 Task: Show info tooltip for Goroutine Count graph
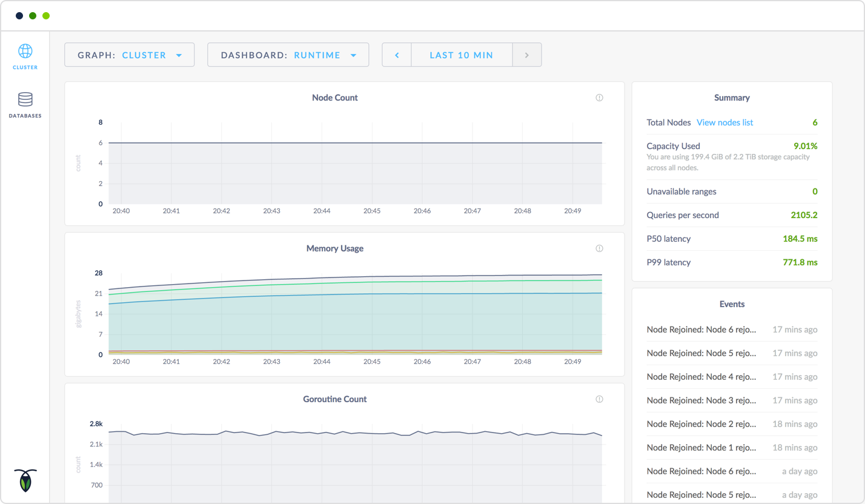599,399
